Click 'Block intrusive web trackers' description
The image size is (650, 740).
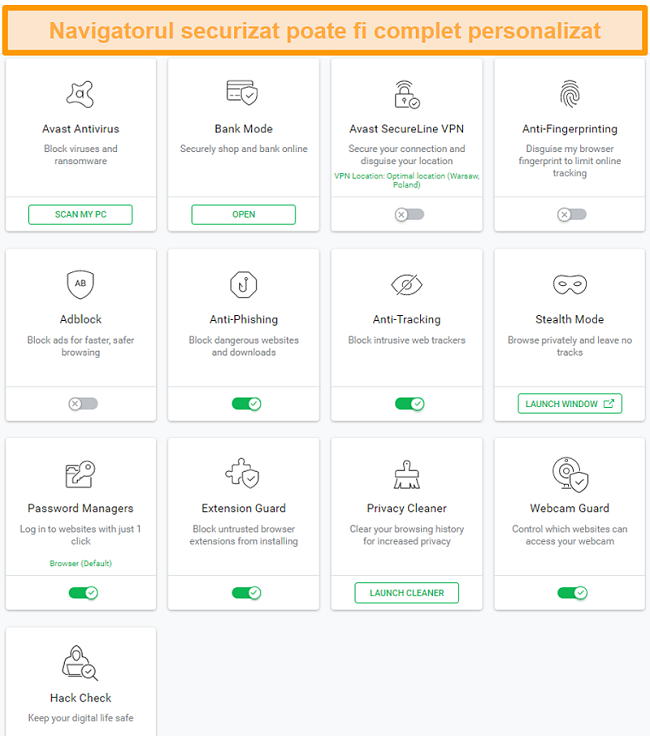tap(407, 340)
